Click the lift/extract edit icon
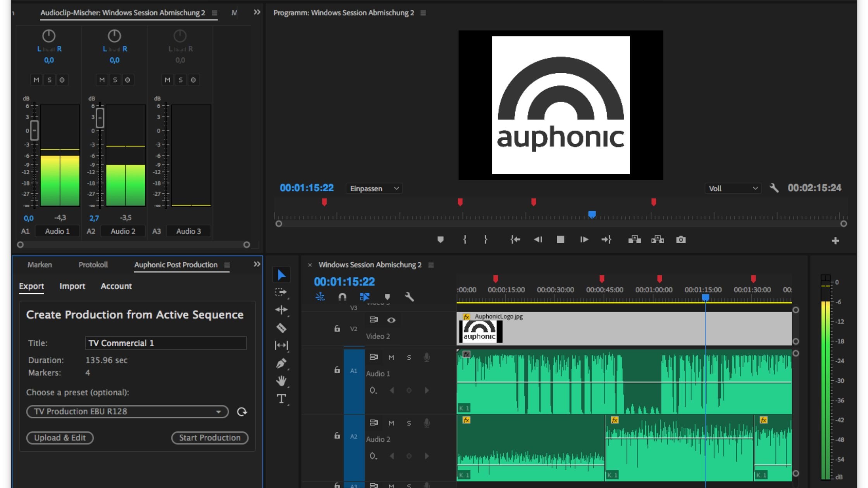The image size is (868, 488). point(634,239)
